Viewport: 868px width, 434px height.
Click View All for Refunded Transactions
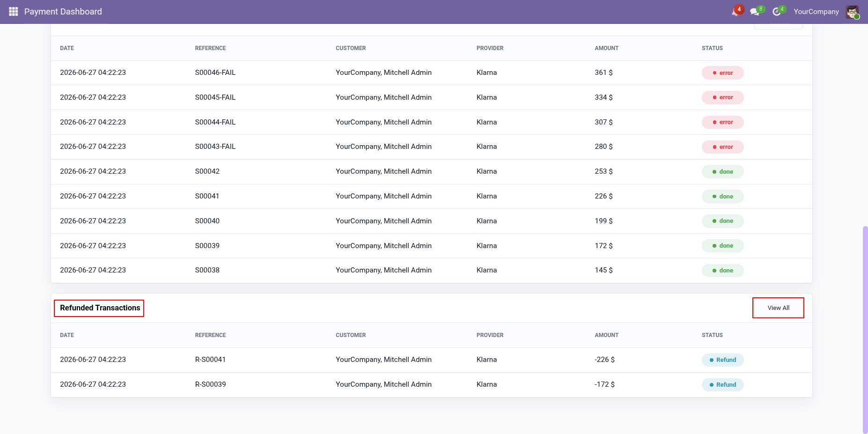778,308
